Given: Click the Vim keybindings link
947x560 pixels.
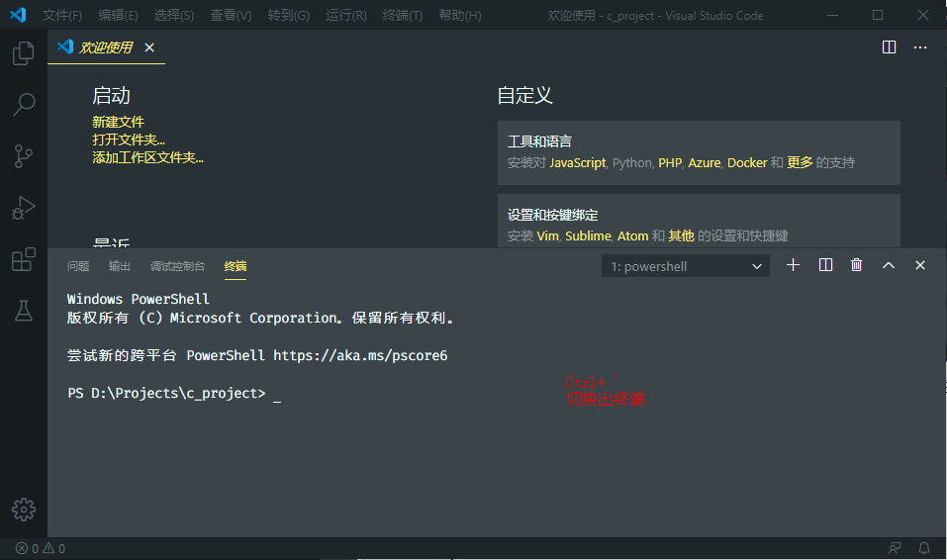Looking at the screenshot, I should [x=548, y=235].
